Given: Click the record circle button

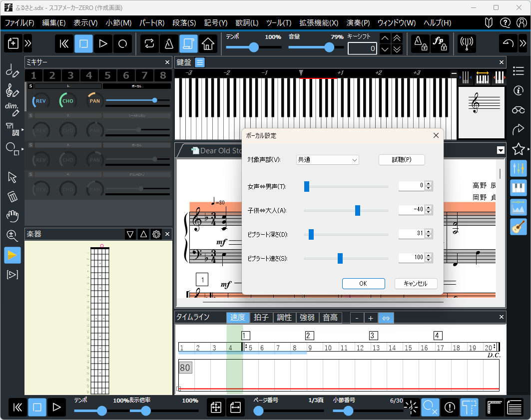Looking at the screenshot, I should [x=122, y=43].
